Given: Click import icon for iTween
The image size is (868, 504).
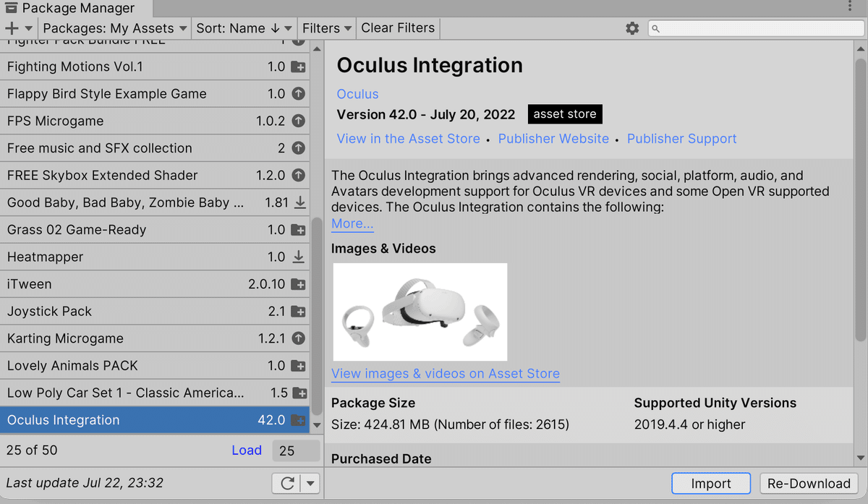Looking at the screenshot, I should point(298,284).
